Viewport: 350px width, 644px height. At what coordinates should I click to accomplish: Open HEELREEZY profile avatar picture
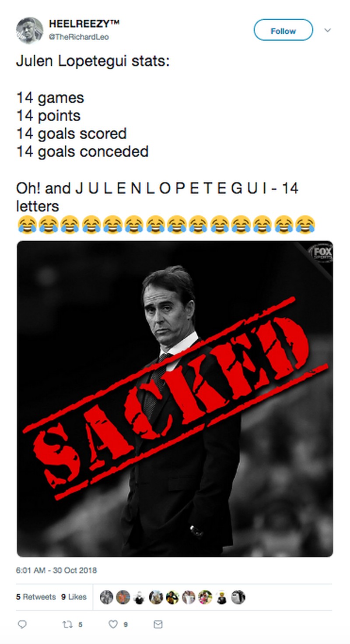coord(30,30)
